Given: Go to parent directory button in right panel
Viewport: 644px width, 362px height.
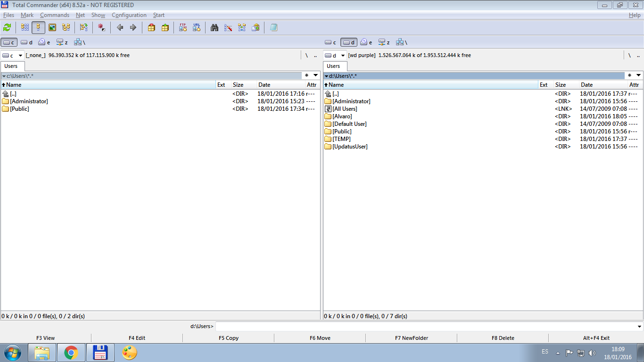Looking at the screenshot, I should point(638,55).
